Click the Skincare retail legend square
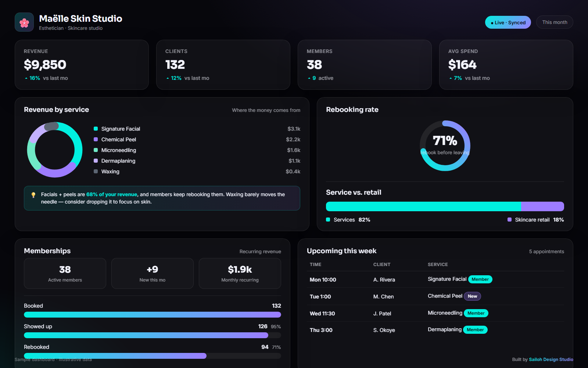Image resolution: width=588 pixels, height=368 pixels. tap(509, 220)
